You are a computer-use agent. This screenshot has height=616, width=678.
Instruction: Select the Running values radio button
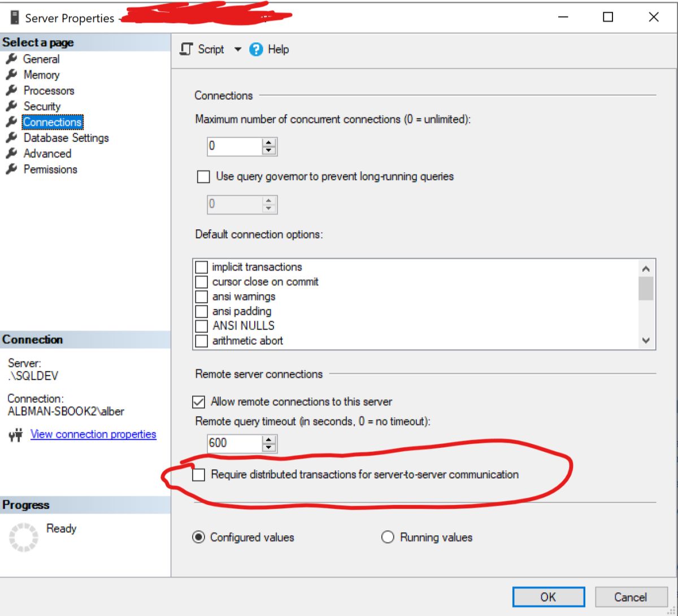pyautogui.click(x=388, y=538)
